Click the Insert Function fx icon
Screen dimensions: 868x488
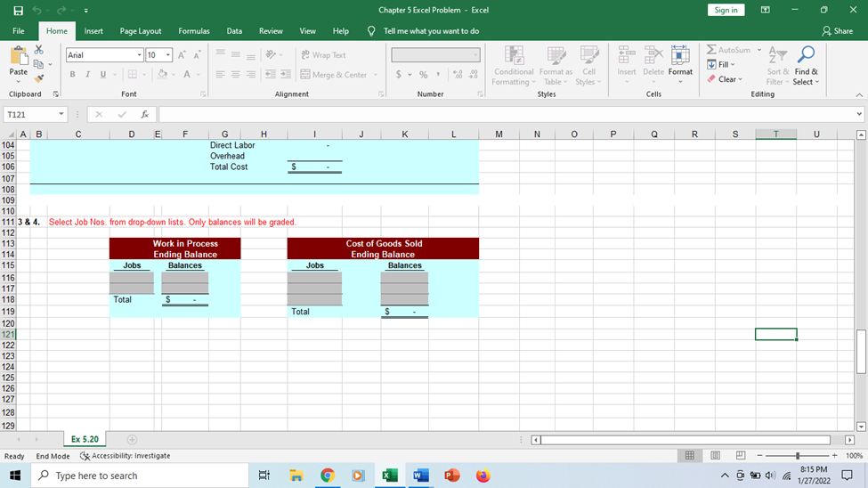144,115
